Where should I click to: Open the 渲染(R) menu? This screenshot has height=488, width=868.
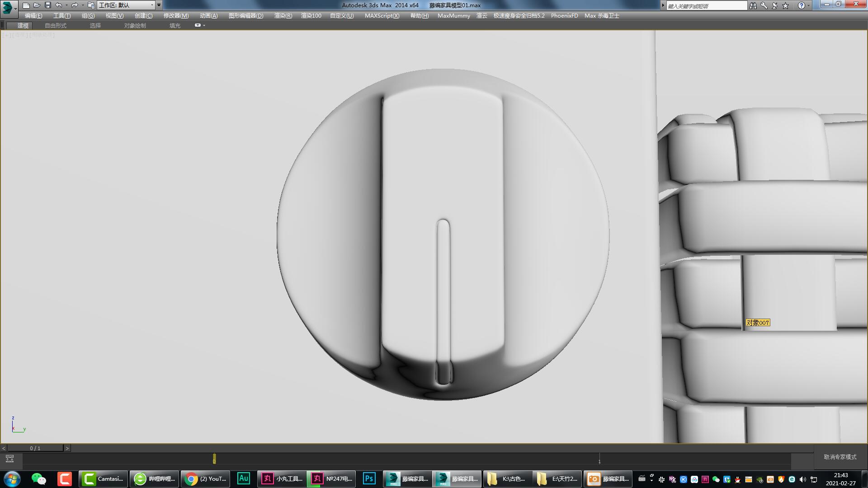click(283, 15)
